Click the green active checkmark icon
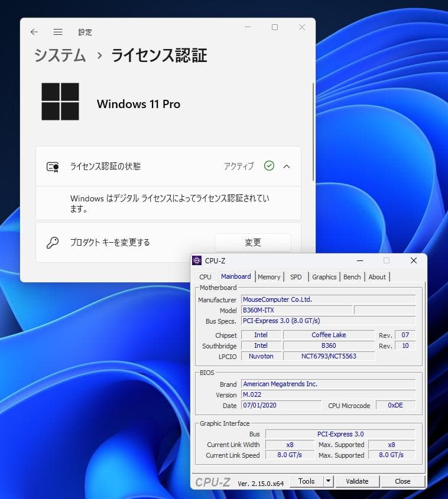 (x=269, y=166)
